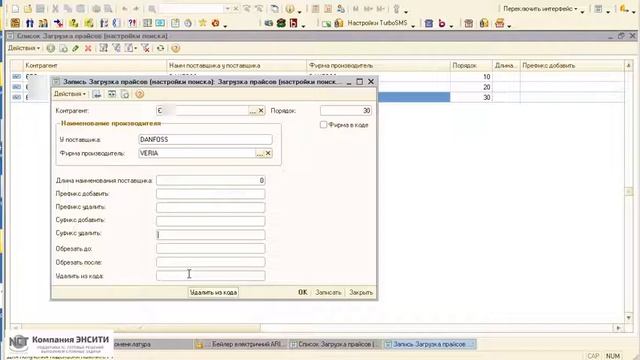Click 'Суфикс добавить' input field
This screenshot has height=360, width=640.
coord(211,221)
